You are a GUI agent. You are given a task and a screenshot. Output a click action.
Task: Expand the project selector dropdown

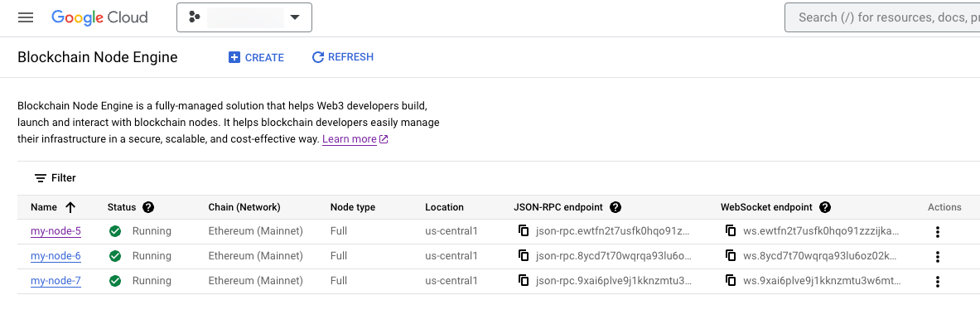click(244, 17)
